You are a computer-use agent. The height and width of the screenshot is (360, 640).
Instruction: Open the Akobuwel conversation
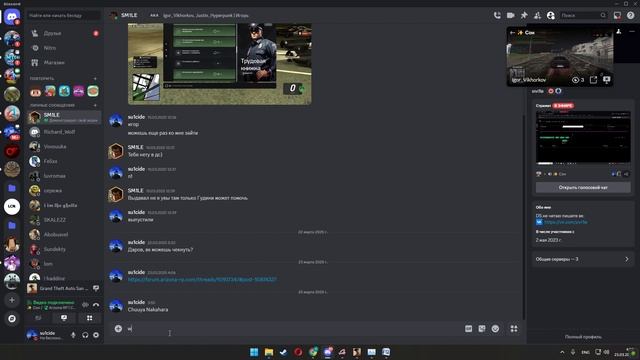point(64,234)
